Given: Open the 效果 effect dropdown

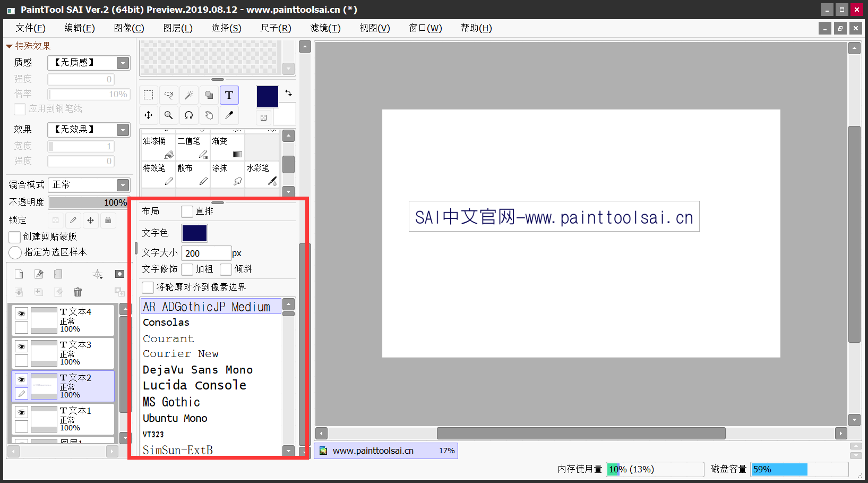Looking at the screenshot, I should tap(123, 130).
